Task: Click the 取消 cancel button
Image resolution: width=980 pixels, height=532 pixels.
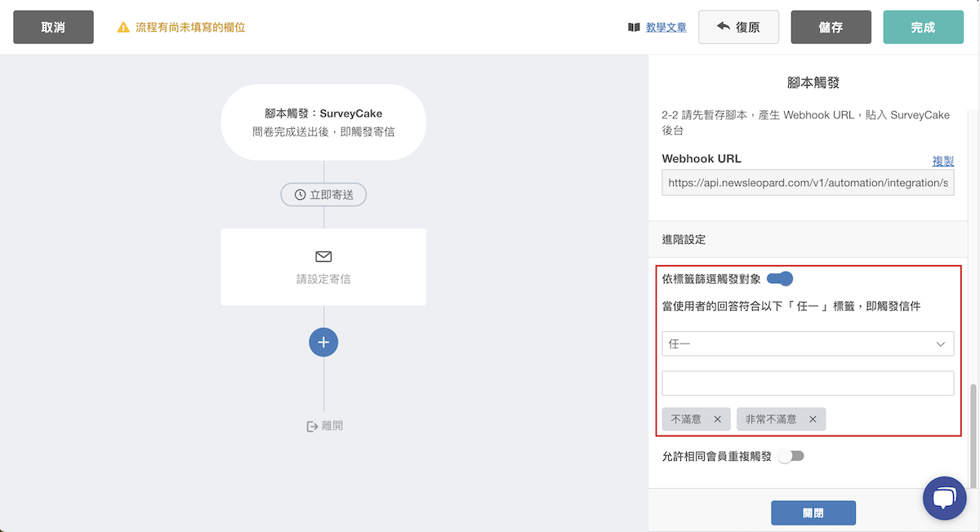Action: (53, 27)
